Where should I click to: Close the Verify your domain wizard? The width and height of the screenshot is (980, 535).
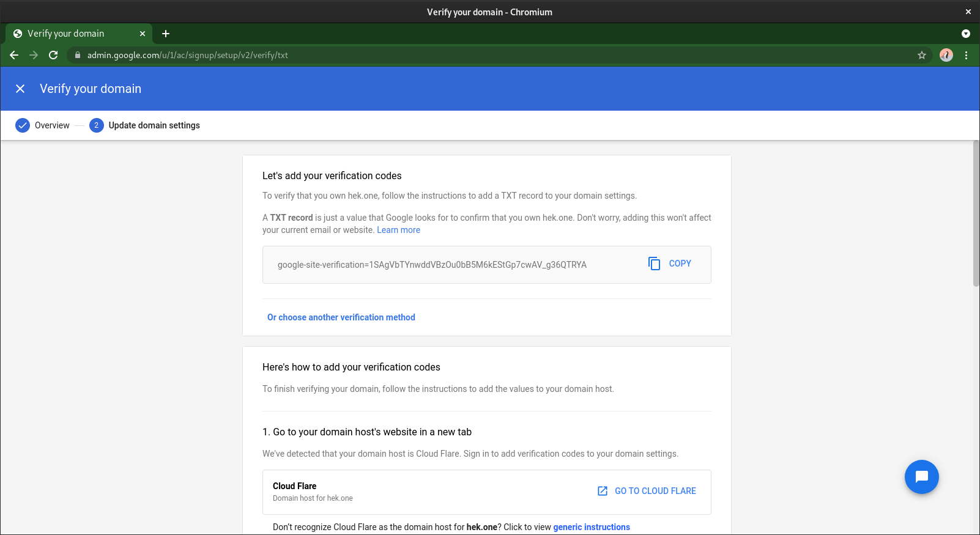pyautogui.click(x=20, y=89)
